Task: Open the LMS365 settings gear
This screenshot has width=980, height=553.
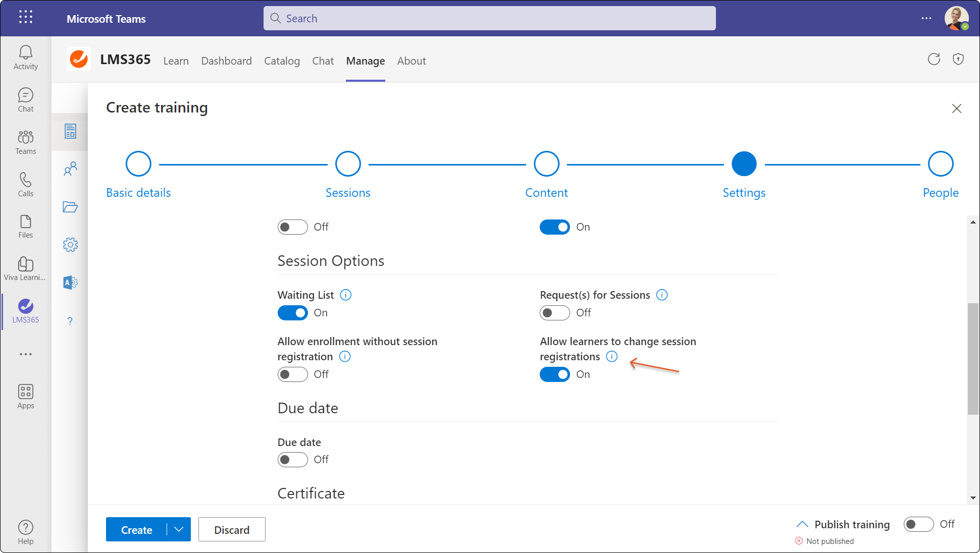Action: point(70,245)
